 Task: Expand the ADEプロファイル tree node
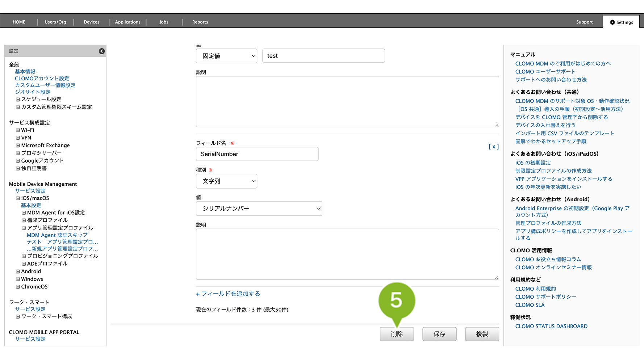(24, 264)
